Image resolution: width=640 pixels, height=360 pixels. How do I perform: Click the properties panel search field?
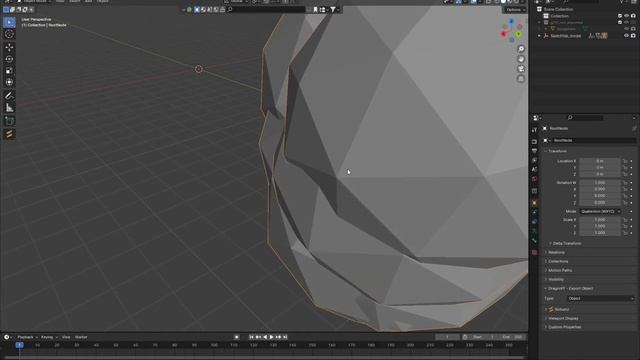[x=585, y=118]
